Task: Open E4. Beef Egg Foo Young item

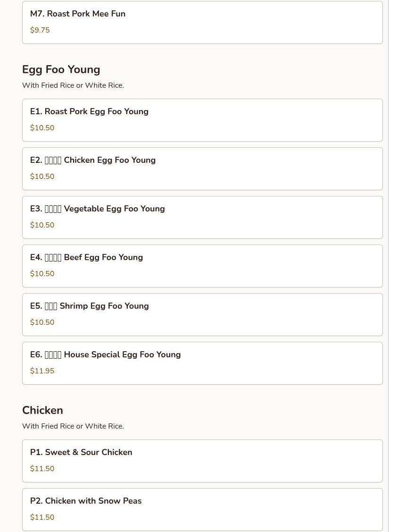Action: pos(202,266)
